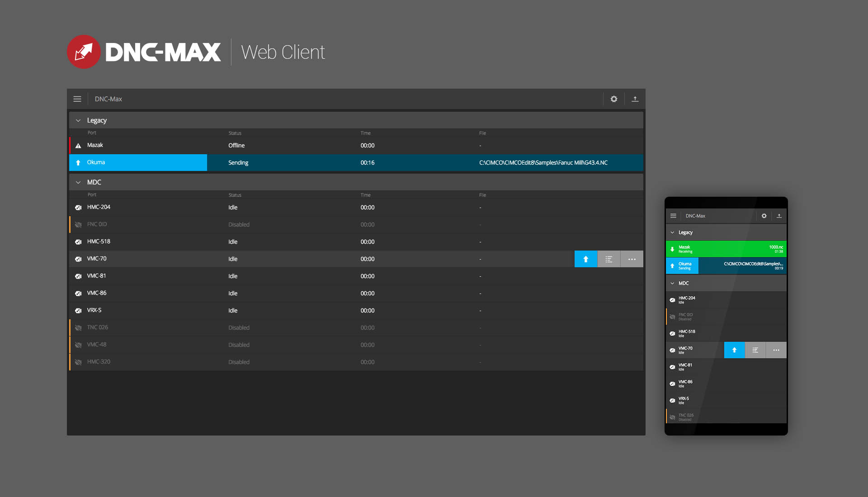
Task: Collapse Legacy group in mobile view
Action: tap(672, 232)
